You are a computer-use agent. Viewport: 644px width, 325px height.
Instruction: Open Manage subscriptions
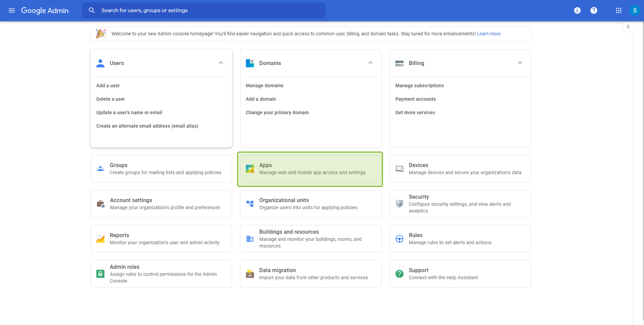tap(420, 86)
